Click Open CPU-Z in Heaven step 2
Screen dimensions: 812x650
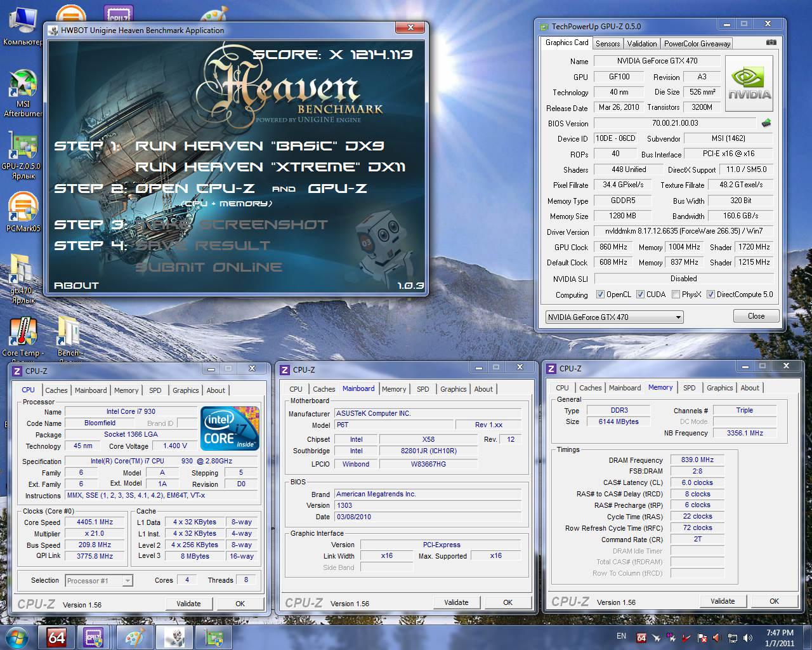pyautogui.click(x=195, y=188)
